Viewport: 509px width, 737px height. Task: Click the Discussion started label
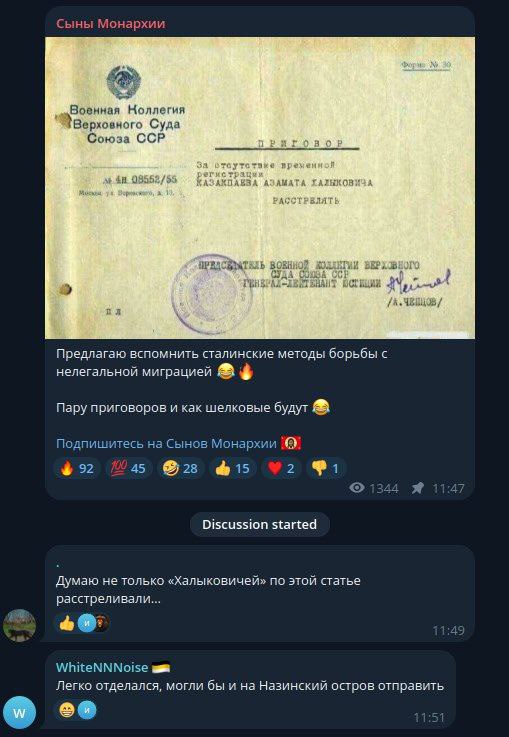[259, 524]
